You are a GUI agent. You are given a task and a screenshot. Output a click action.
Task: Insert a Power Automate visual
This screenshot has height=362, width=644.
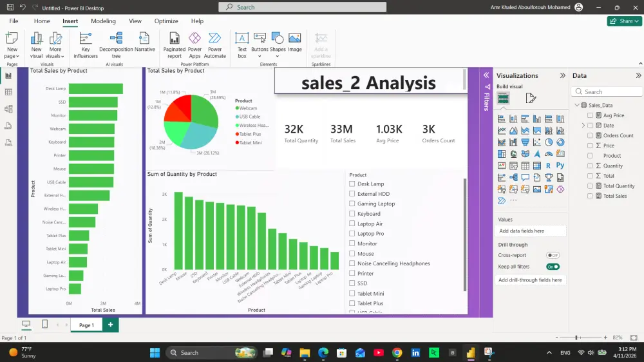(x=215, y=45)
